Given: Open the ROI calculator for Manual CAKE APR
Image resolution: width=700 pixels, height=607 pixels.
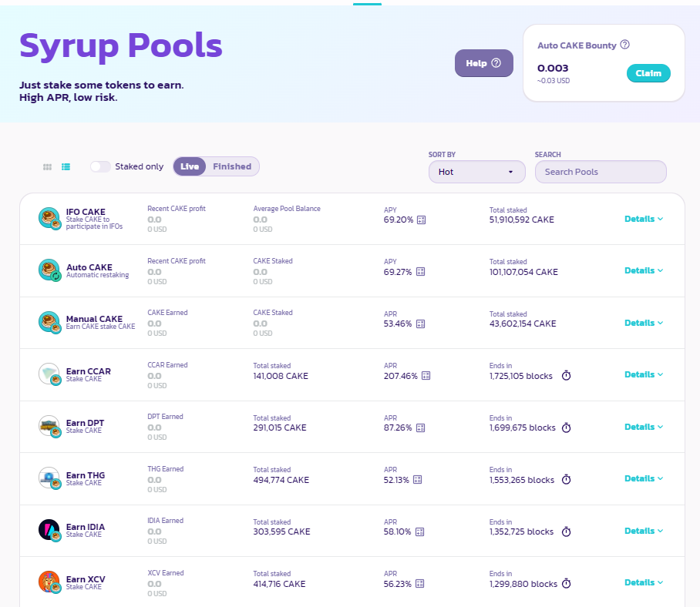Looking at the screenshot, I should tap(420, 324).
